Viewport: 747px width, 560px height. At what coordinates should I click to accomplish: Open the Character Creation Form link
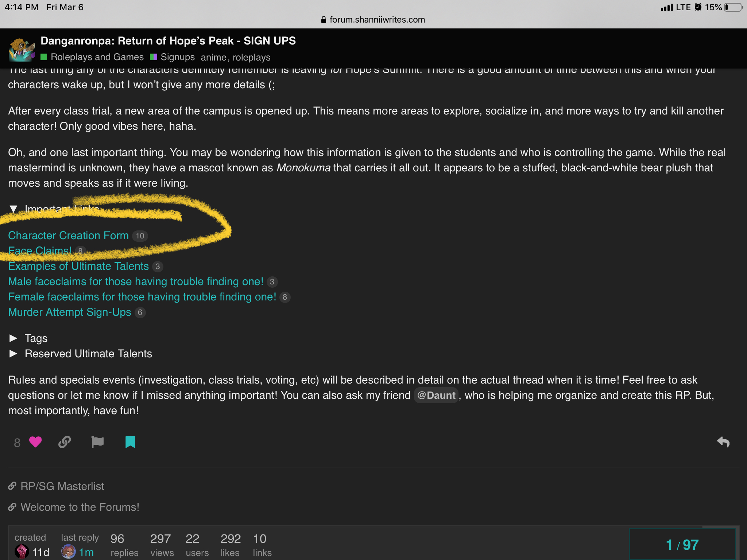(69, 236)
